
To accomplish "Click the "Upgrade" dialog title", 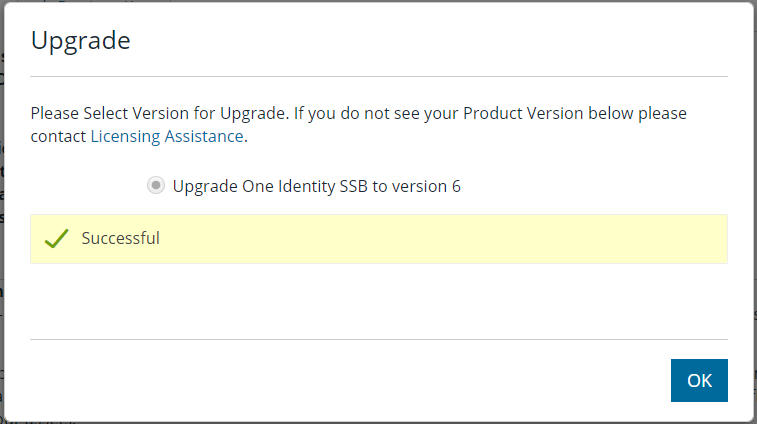I will click(x=81, y=41).
